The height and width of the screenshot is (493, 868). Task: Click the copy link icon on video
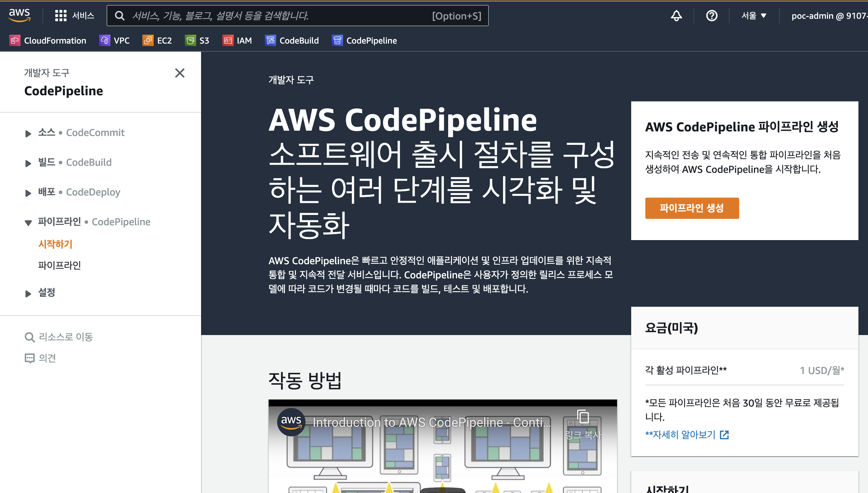tap(583, 416)
